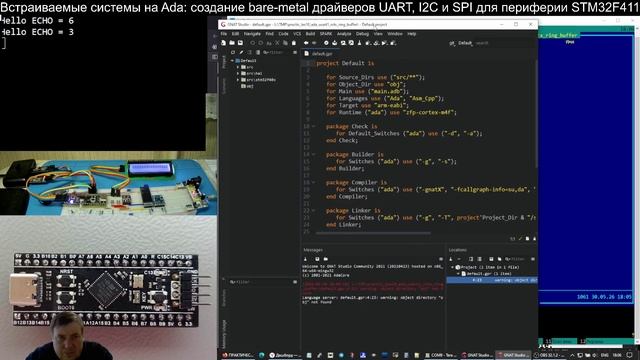The height and width of the screenshot is (360, 640).
Task: Click the Copy toolbar icon
Action: (x=285, y=43)
